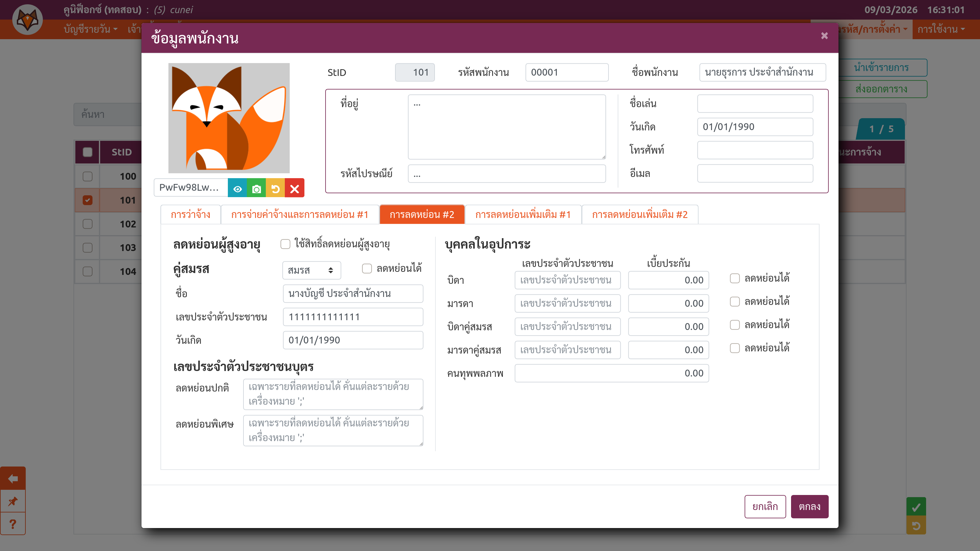Enable ใช้สิทธิ์ลดหย่อนผู้สูงอายุ checkbox
Image resolution: width=980 pixels, height=551 pixels.
[x=285, y=244]
